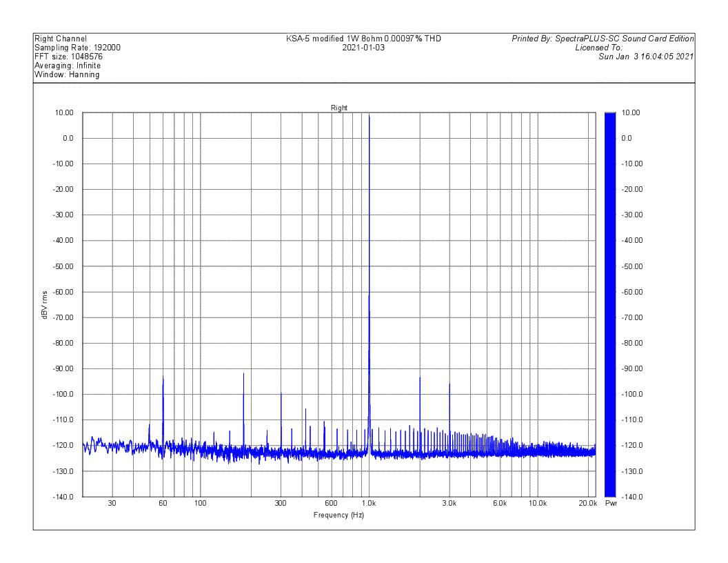Viewport: 728px width, 563px height.
Task: Click '-140.0' on the dBV rms axis
Action: (x=63, y=497)
